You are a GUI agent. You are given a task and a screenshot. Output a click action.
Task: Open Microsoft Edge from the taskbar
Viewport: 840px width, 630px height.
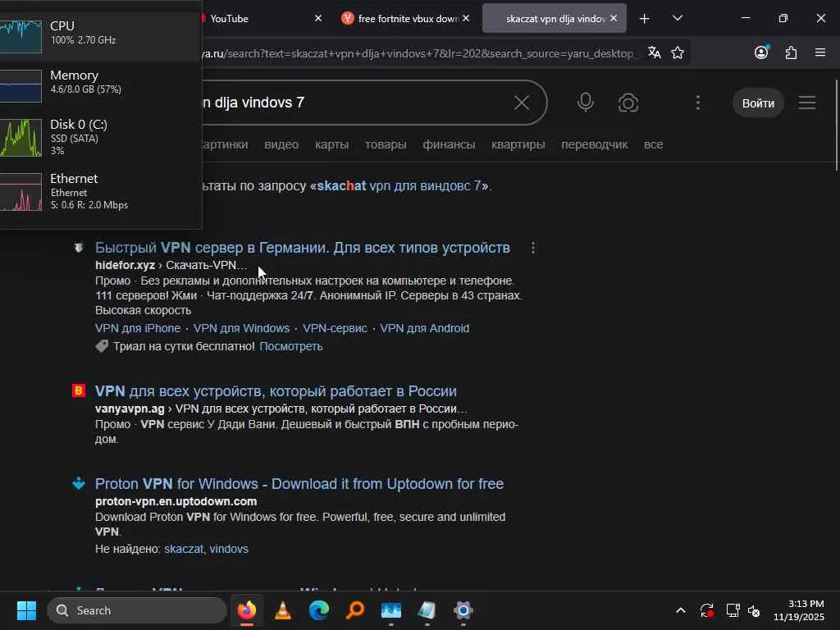pos(319,610)
